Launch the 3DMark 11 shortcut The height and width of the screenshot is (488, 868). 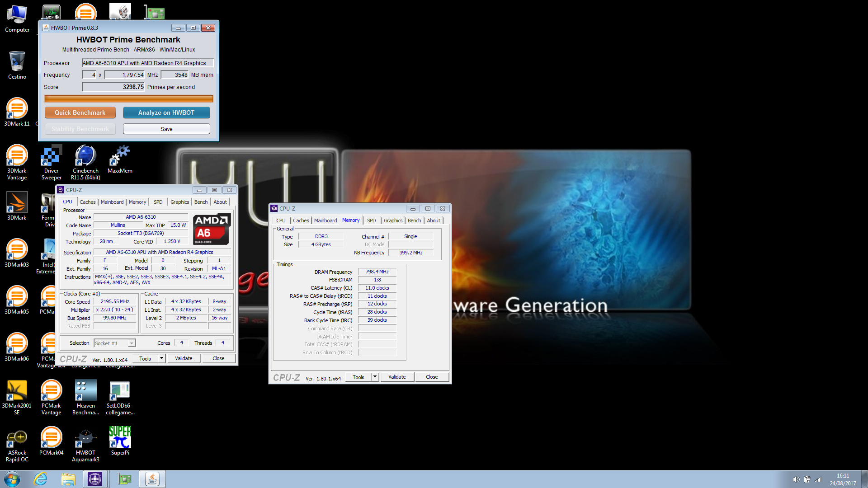[x=17, y=112]
